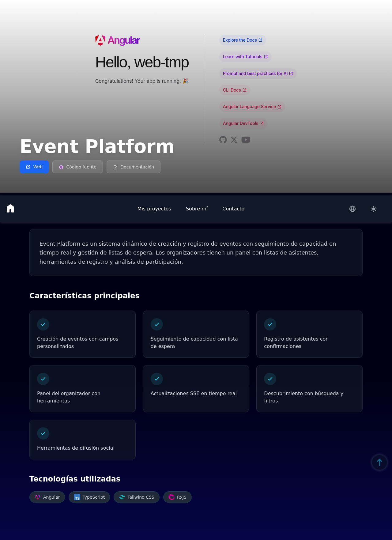The width and height of the screenshot is (392, 540).
Task: Open the Sobre mí section
Action: (x=197, y=209)
